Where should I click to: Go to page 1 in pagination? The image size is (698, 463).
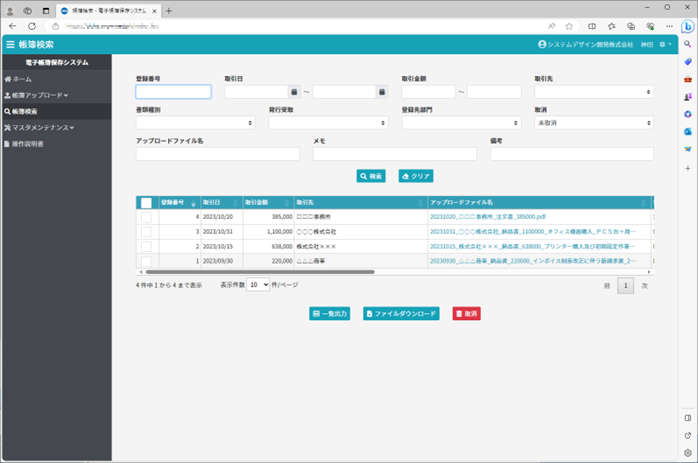(625, 286)
